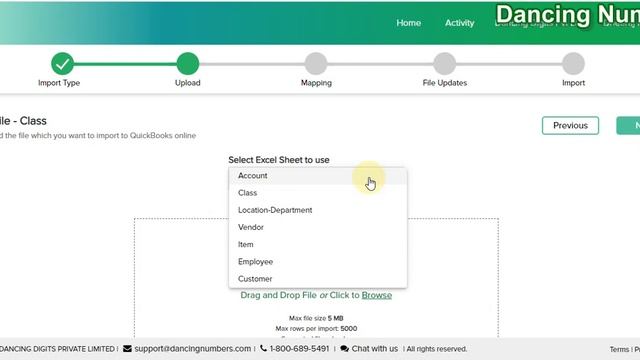Choose the Class sheet option
640x360 pixels.
tap(318, 193)
